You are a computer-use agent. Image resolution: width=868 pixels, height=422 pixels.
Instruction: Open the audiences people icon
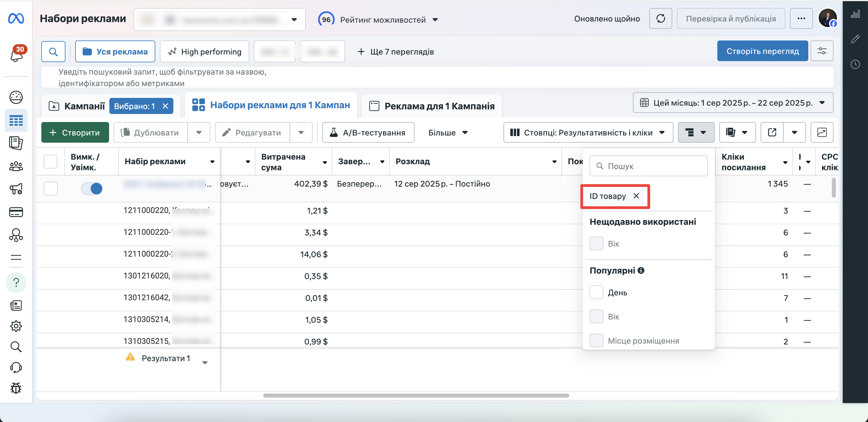[16, 166]
